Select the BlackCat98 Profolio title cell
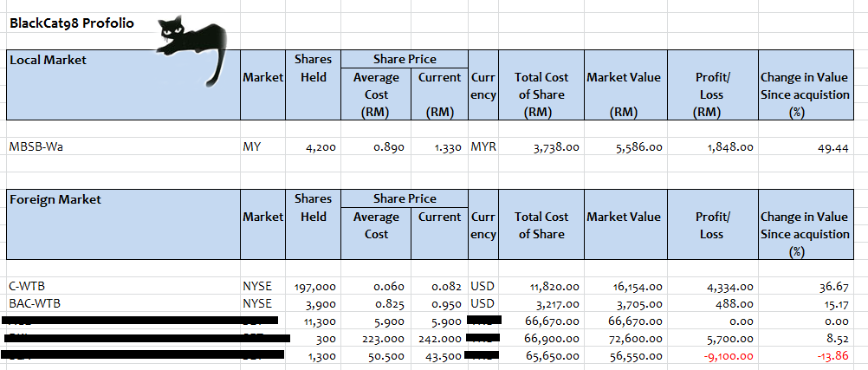The width and height of the screenshot is (868, 370). point(71,23)
